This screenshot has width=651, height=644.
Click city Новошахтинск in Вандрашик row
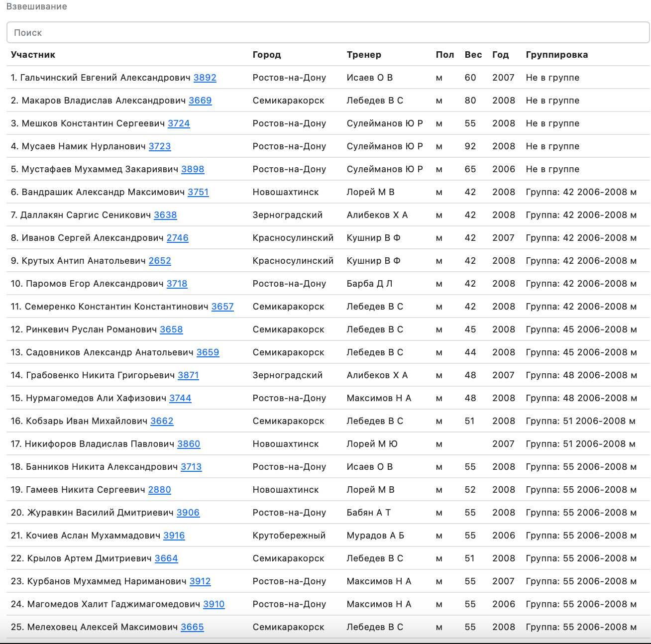pyautogui.click(x=286, y=192)
